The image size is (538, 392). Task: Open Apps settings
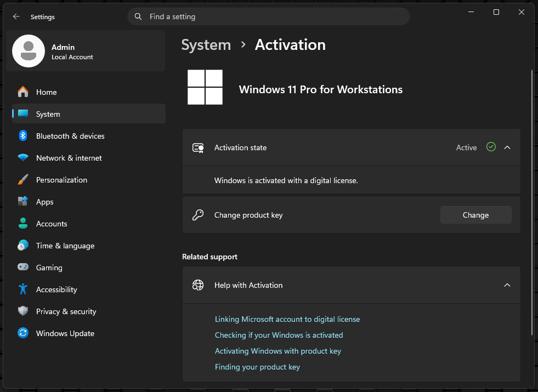pyautogui.click(x=88, y=202)
